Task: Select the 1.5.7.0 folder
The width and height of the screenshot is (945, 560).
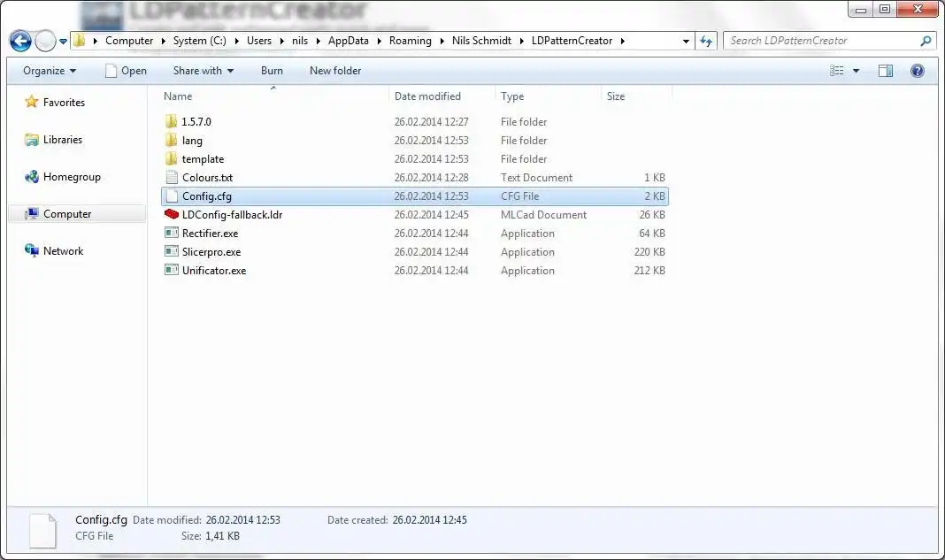Action: [x=196, y=122]
